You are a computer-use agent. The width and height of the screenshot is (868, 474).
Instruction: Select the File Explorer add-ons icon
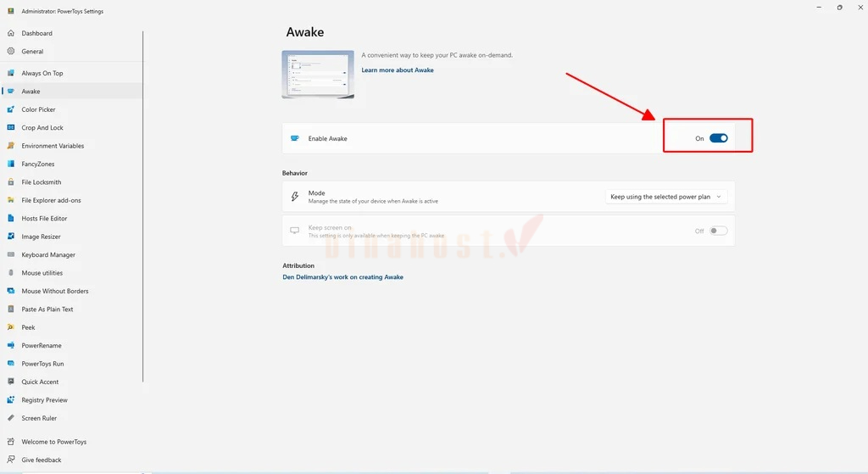(10, 200)
